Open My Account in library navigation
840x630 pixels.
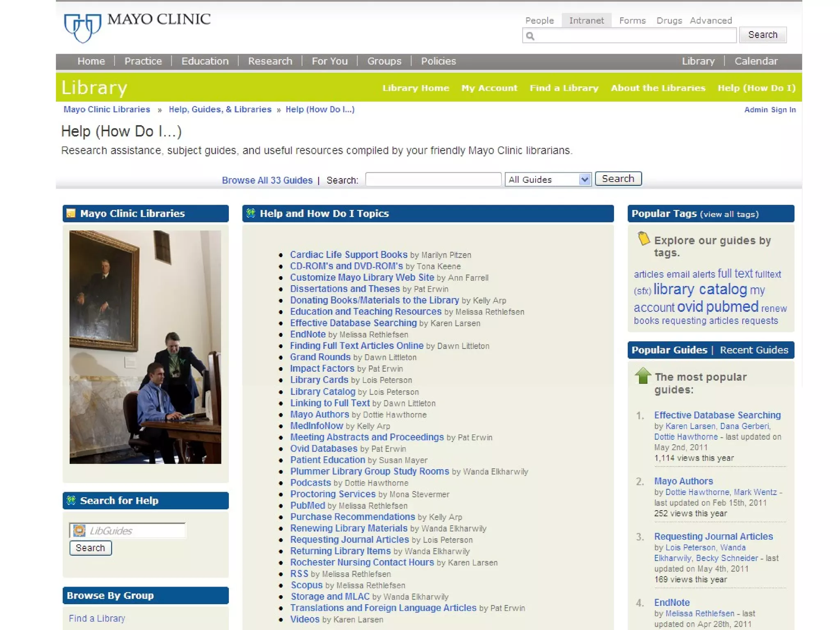pyautogui.click(x=489, y=88)
